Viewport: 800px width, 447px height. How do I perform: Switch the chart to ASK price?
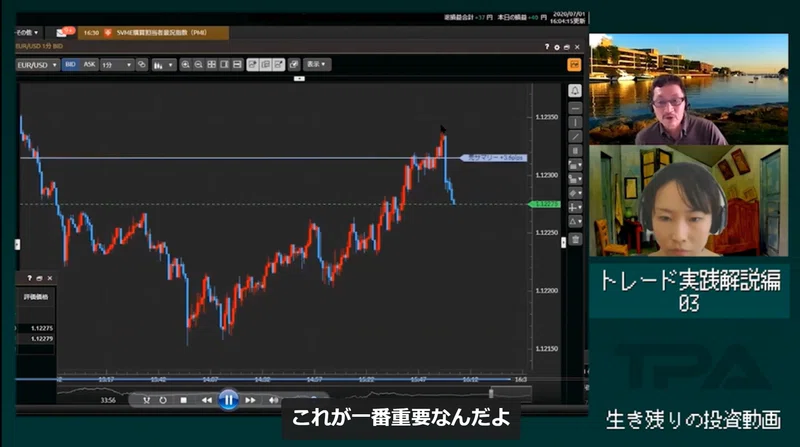[89, 64]
